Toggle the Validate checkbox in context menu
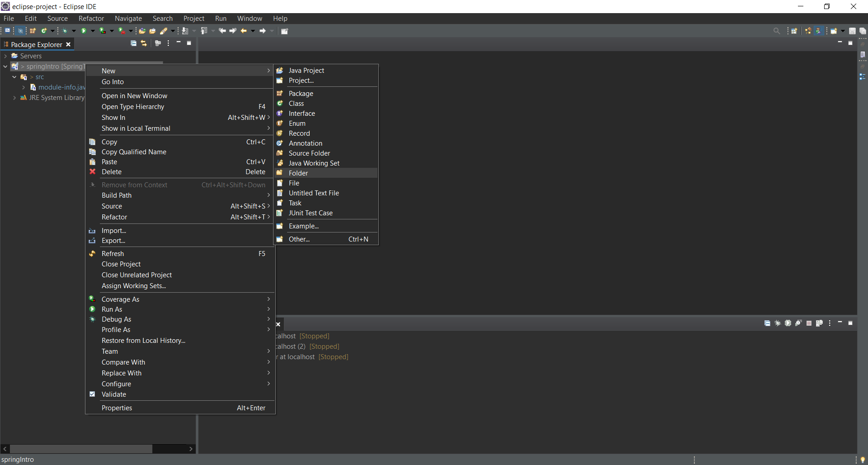Screen dimensions: 868x465 point(92,394)
